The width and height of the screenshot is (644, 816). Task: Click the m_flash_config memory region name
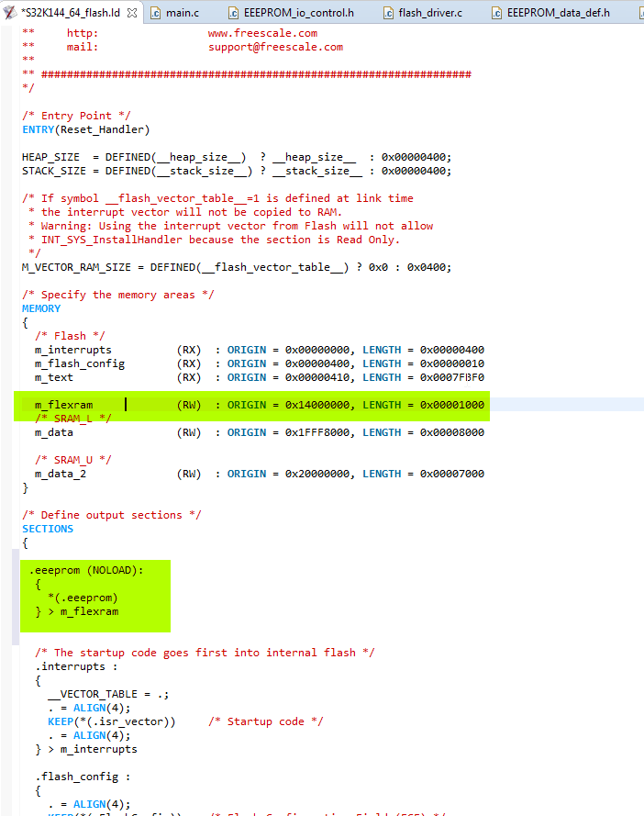(x=80, y=363)
